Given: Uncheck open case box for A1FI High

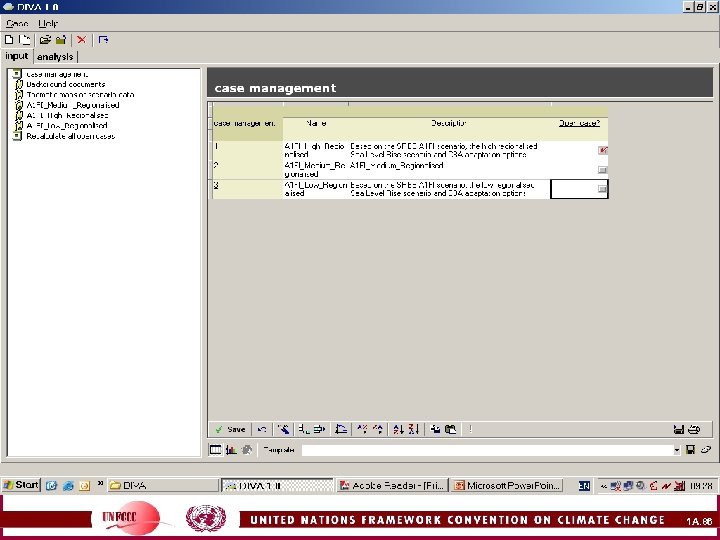Looking at the screenshot, I should coord(602,150).
